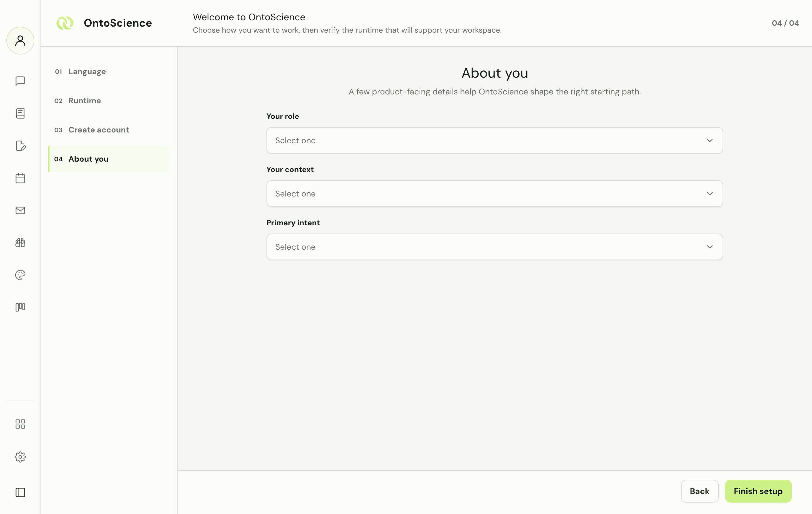
Task: Click the OntoScience logo icon
Action: point(65,23)
